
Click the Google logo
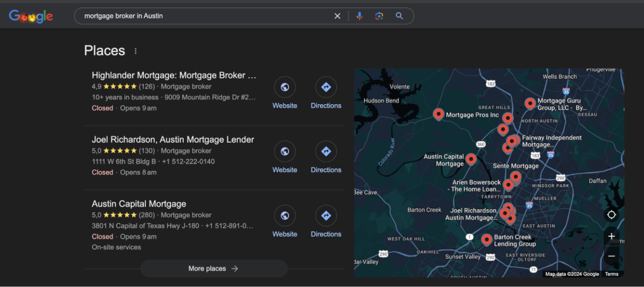click(31, 16)
